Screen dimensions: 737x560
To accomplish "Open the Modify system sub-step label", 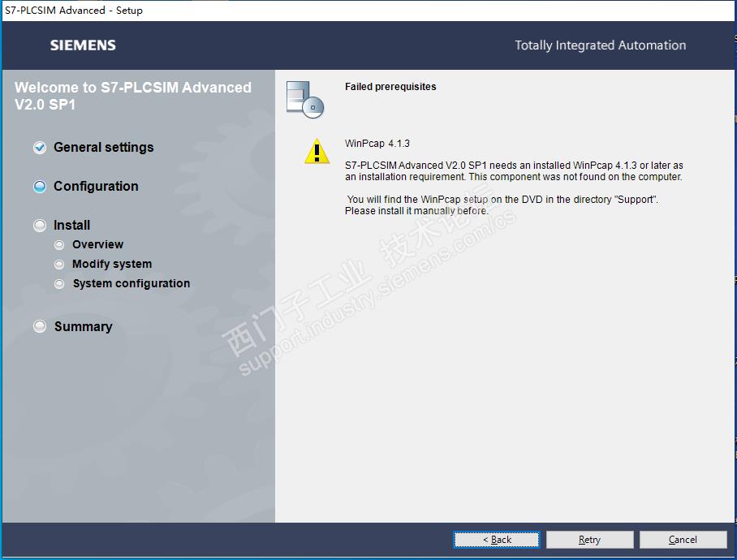I will point(112,265).
